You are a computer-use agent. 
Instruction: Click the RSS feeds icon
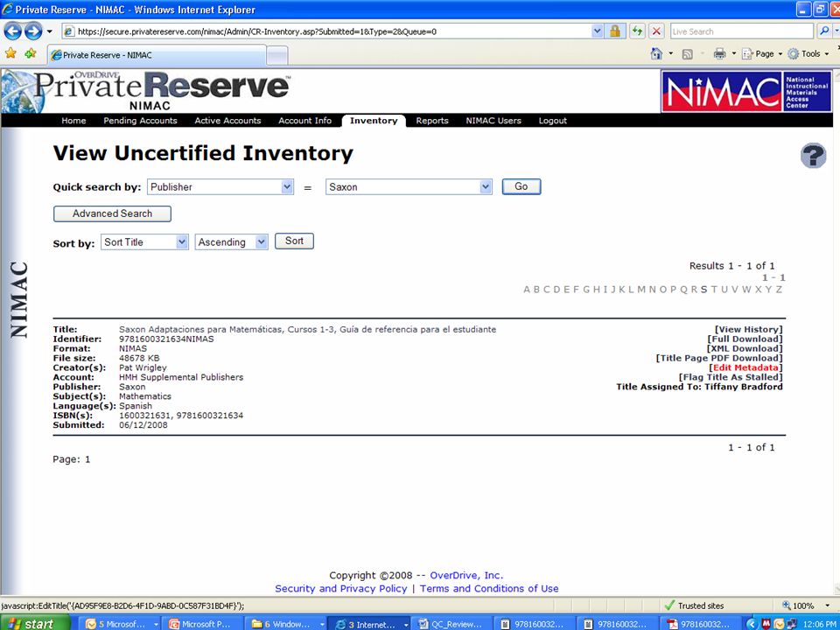coord(688,54)
